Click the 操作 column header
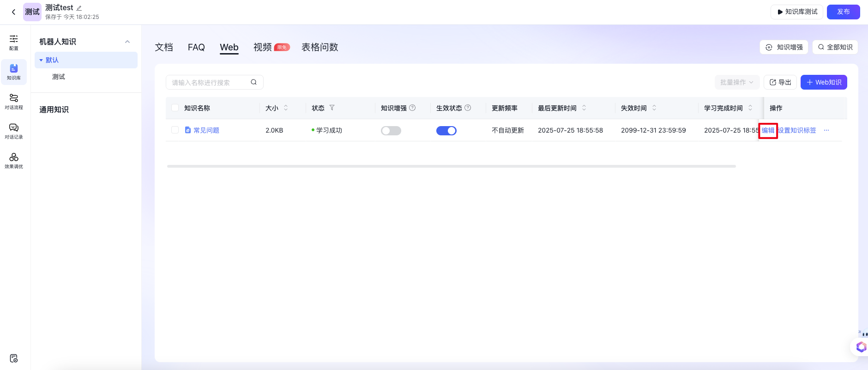 pos(776,108)
